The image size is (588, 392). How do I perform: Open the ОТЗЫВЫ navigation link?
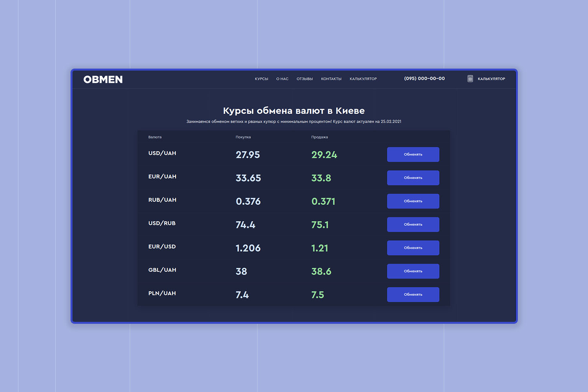pos(305,79)
